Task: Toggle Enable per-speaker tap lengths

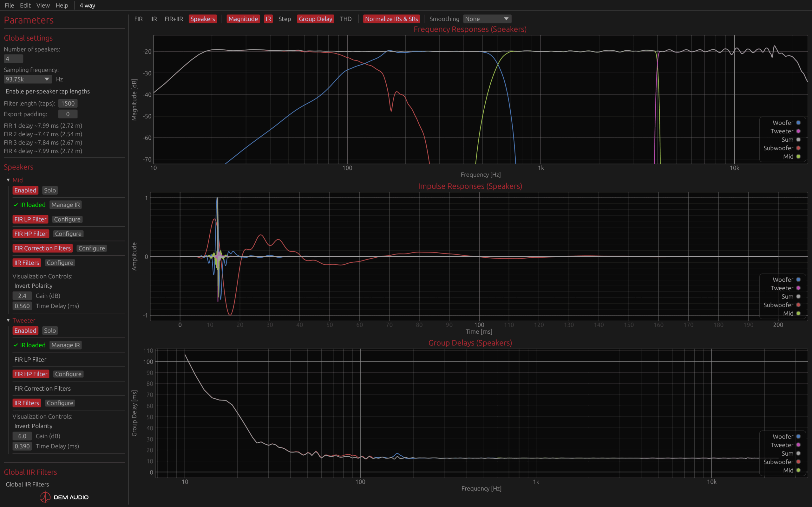Action: [48, 92]
